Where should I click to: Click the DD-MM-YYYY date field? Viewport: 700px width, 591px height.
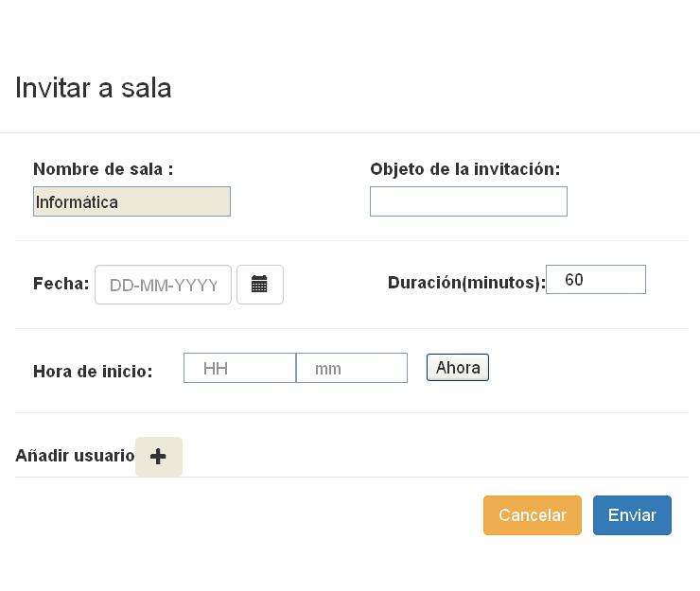[163, 285]
